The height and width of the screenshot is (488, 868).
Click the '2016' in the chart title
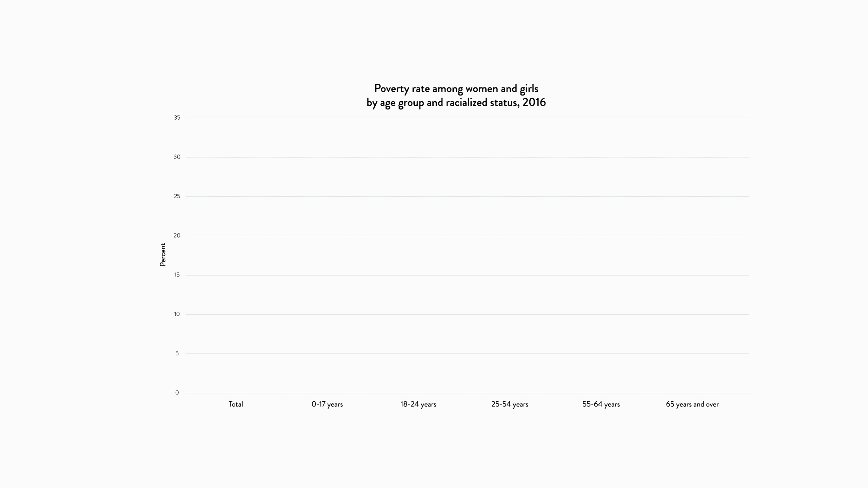(534, 102)
